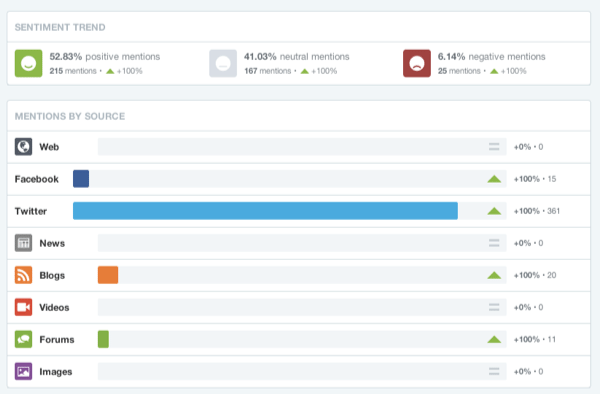Click the dark blue Facebook mentions bar
The image size is (600, 394).
[x=81, y=179]
